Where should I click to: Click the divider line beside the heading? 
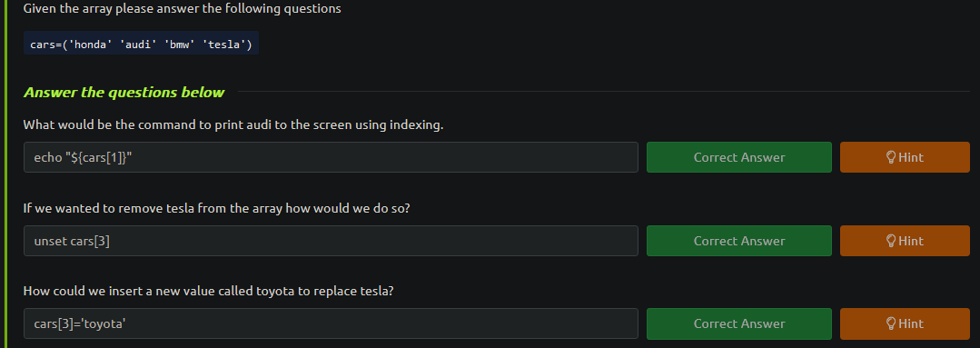point(604,92)
